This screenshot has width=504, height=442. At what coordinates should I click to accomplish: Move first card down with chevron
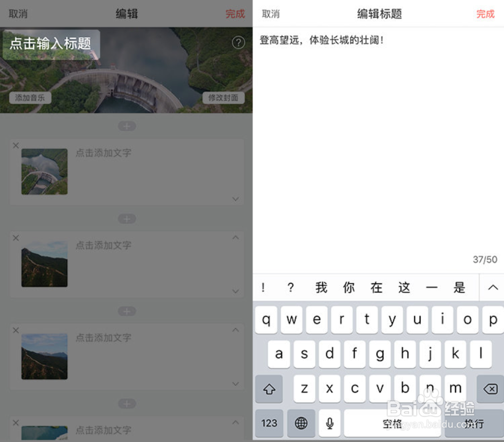click(235, 199)
